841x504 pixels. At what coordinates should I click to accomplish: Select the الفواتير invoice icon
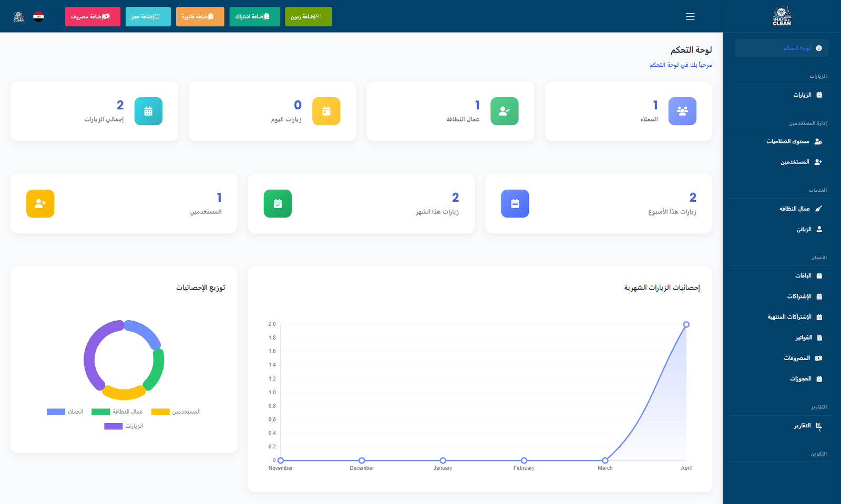[x=819, y=337]
